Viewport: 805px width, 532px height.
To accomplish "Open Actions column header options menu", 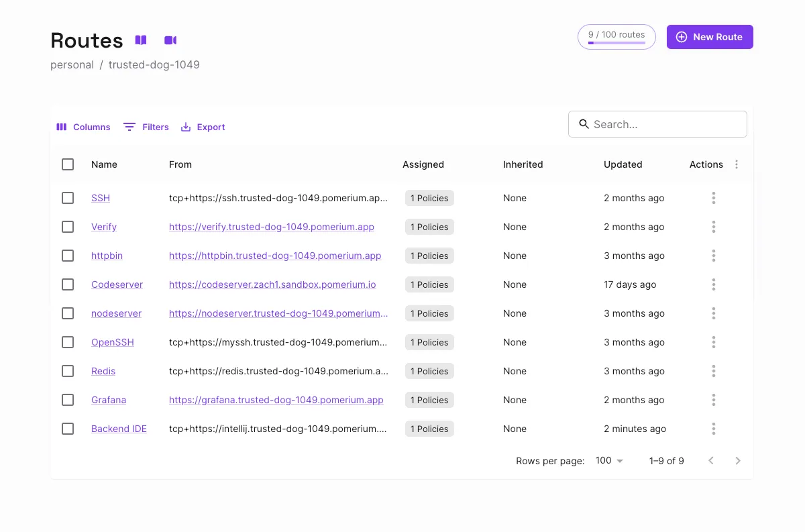I will tap(737, 164).
